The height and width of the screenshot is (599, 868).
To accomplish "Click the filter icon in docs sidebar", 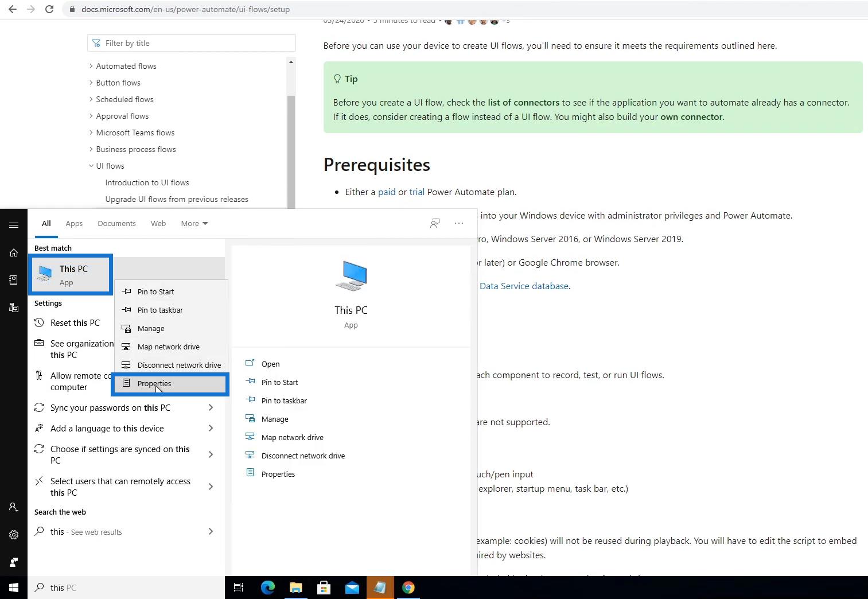I will point(96,43).
